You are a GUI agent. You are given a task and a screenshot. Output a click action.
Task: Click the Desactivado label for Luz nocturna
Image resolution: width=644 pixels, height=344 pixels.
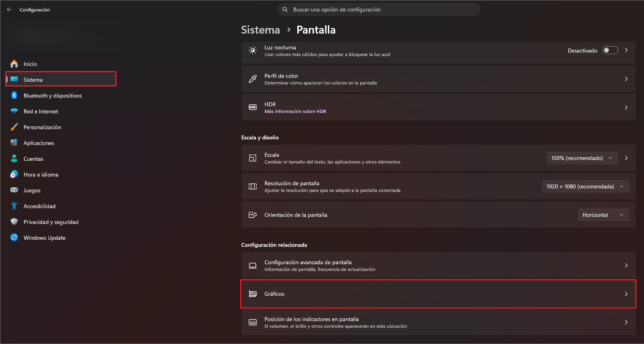pos(582,51)
